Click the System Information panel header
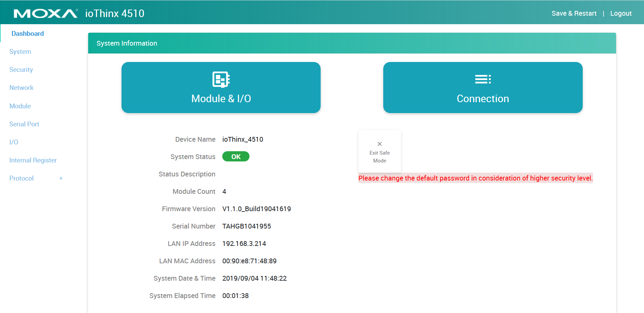Image resolution: width=644 pixels, height=313 pixels. [352, 43]
